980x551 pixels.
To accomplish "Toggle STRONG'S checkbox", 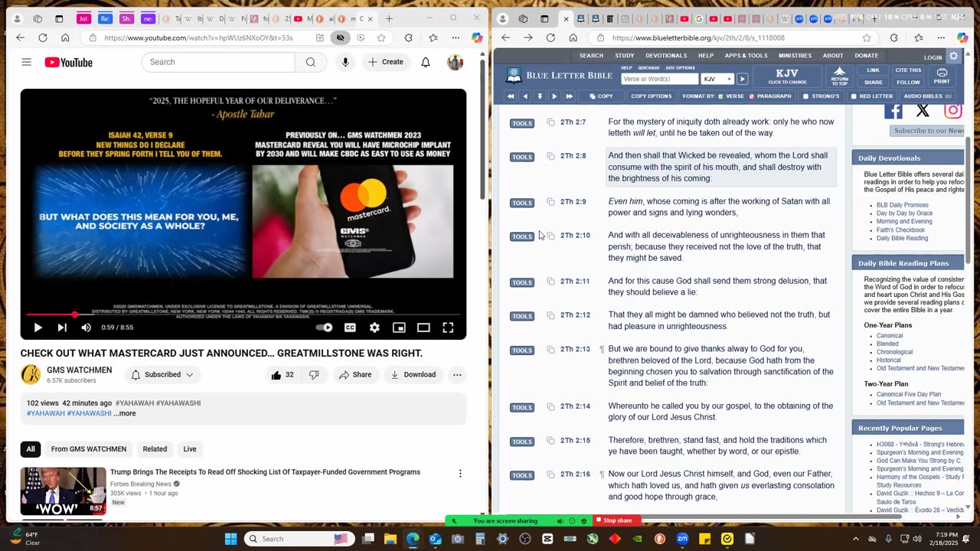I will [x=805, y=96].
